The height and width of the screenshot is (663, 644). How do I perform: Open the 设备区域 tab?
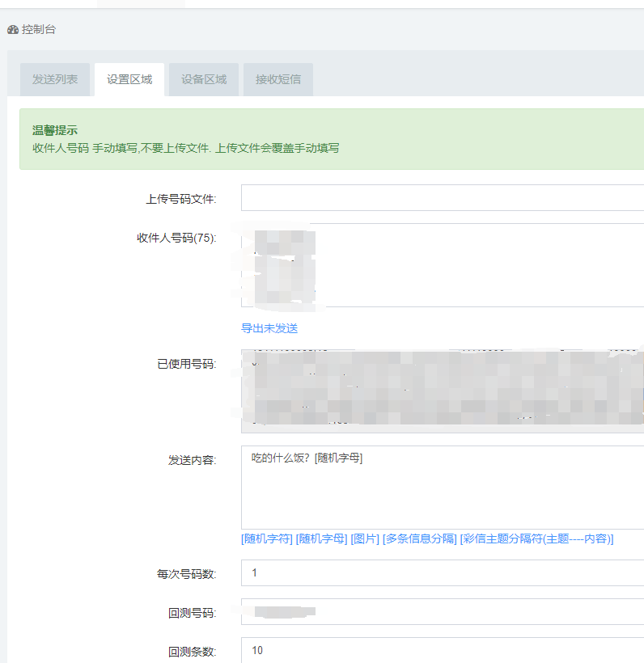[204, 80]
